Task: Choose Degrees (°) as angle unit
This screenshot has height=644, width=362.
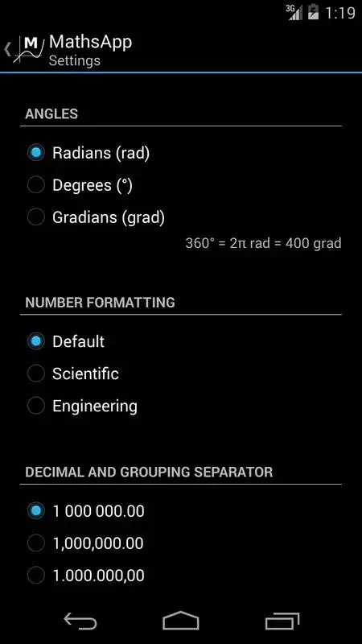Action: click(180, 185)
